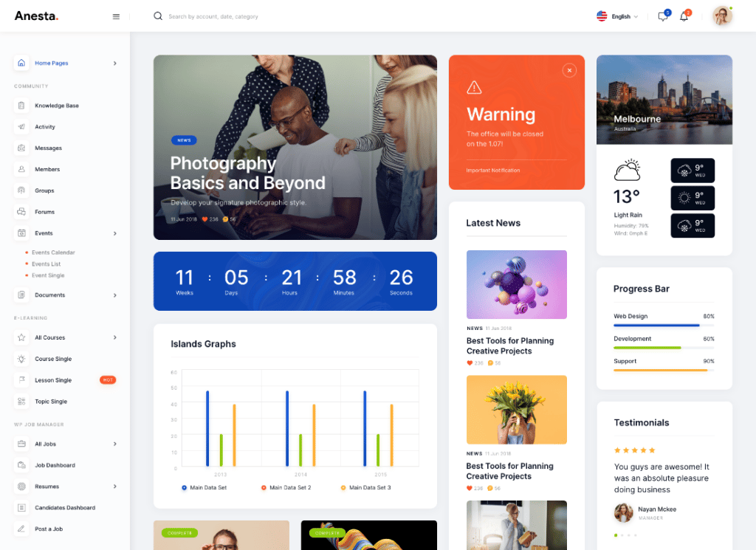The width and height of the screenshot is (756, 550).
Task: Click the Melbourne city image
Action: tap(664, 100)
